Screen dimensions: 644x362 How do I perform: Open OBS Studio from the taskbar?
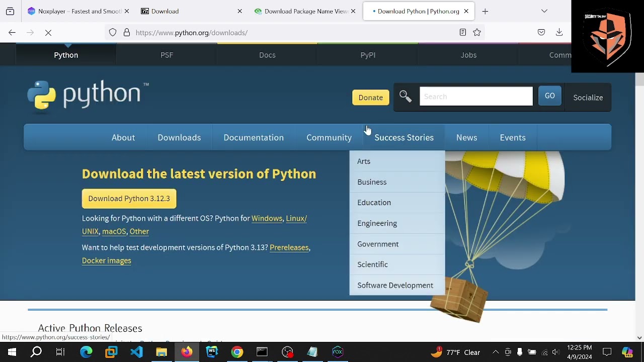(287, 352)
